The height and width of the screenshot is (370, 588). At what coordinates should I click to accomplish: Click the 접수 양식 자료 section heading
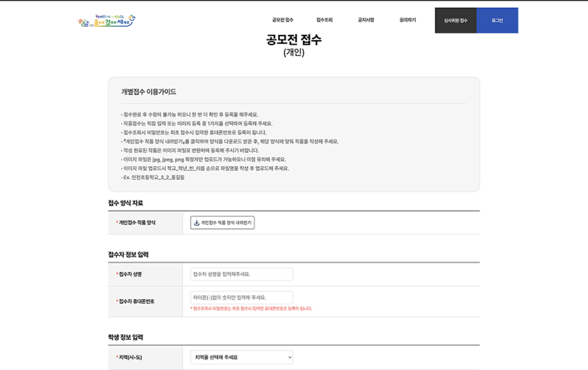(x=125, y=203)
